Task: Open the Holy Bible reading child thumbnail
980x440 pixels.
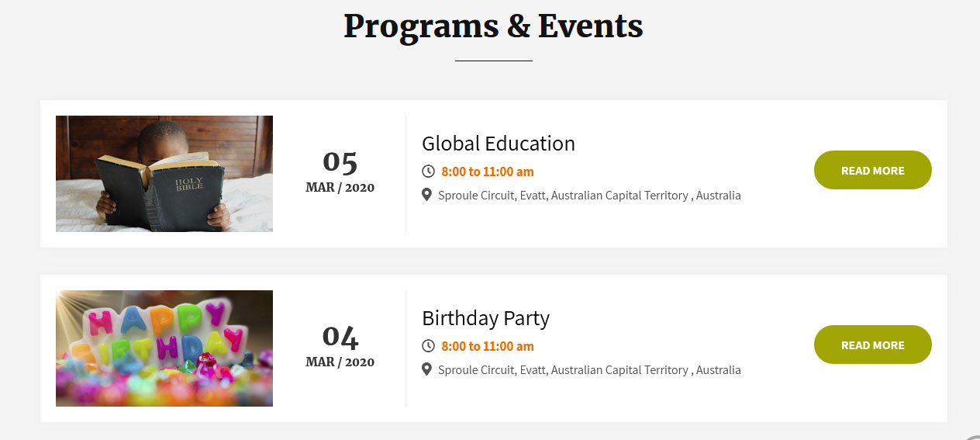Action: click(164, 174)
